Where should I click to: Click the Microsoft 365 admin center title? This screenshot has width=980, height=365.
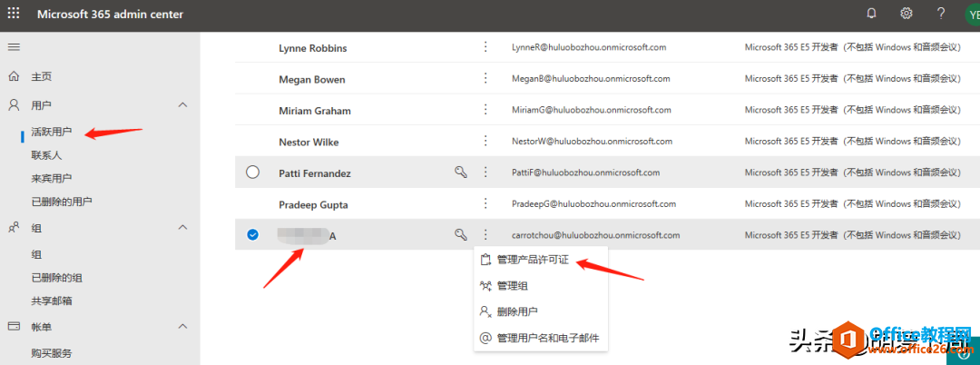110,15
